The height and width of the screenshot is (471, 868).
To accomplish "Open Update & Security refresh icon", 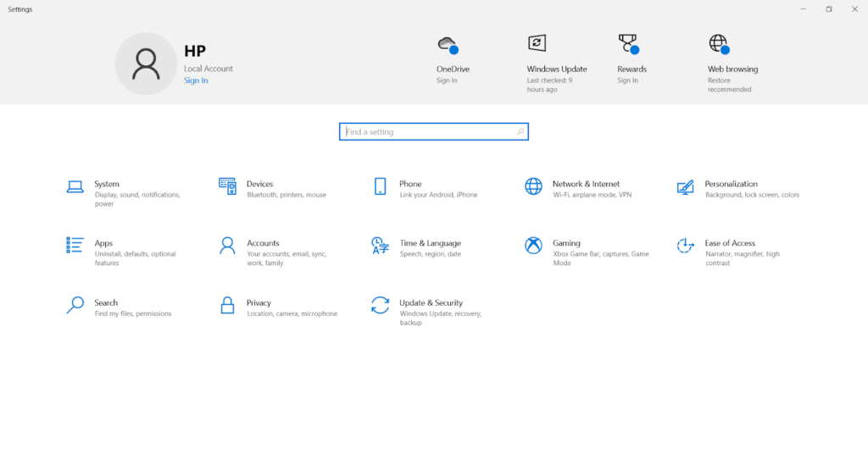I will (x=381, y=305).
